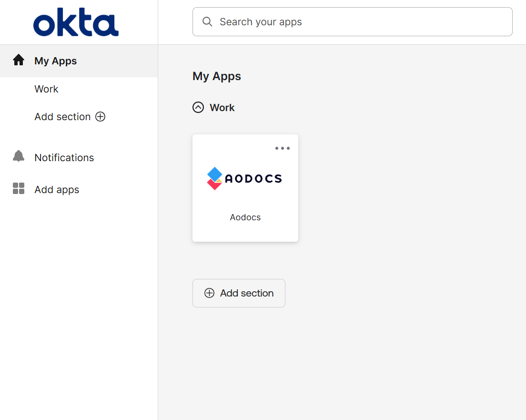Open the Add apps page

57,190
